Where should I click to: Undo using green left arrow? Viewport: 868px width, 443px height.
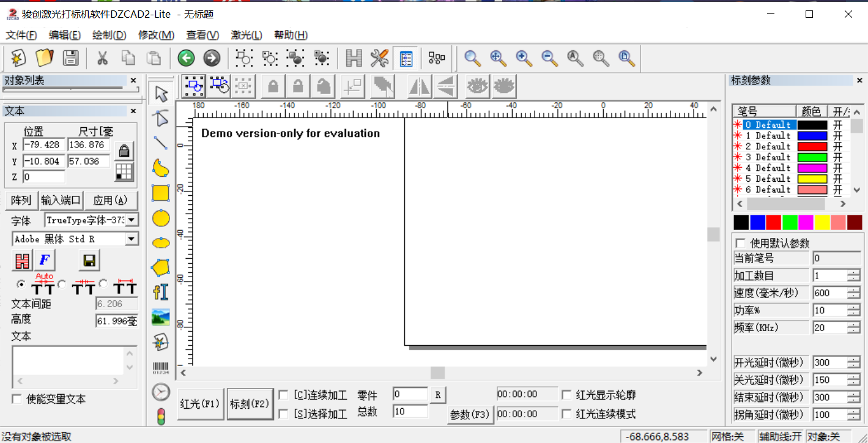pos(186,58)
